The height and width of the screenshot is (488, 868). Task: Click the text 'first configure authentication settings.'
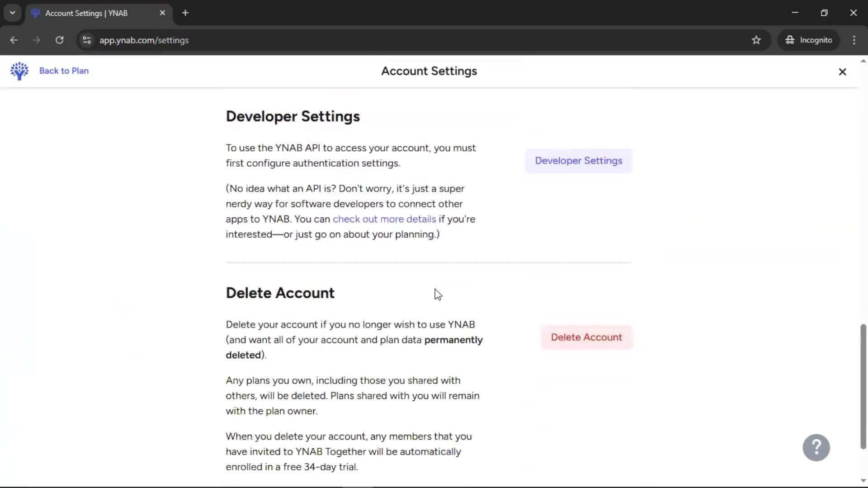pos(313,164)
